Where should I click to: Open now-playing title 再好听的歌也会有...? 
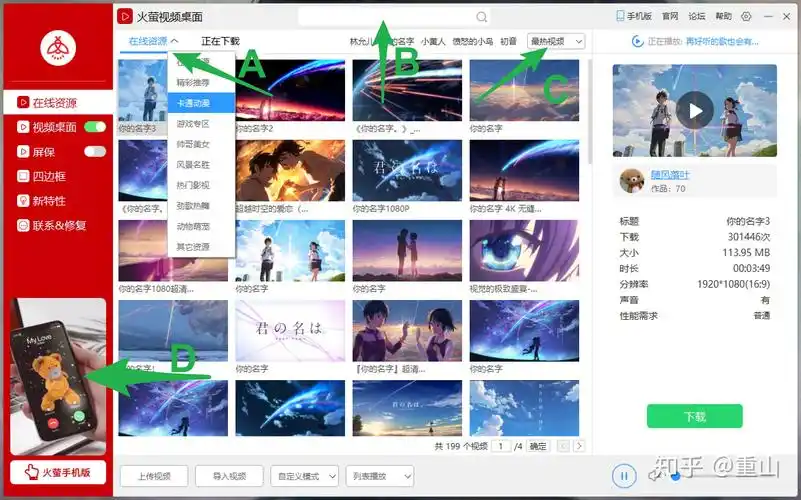[722, 41]
